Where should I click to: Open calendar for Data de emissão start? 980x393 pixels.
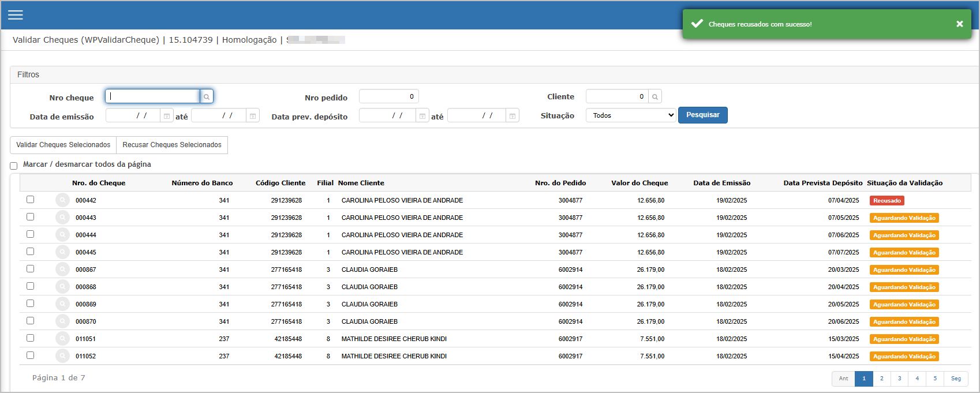(167, 116)
